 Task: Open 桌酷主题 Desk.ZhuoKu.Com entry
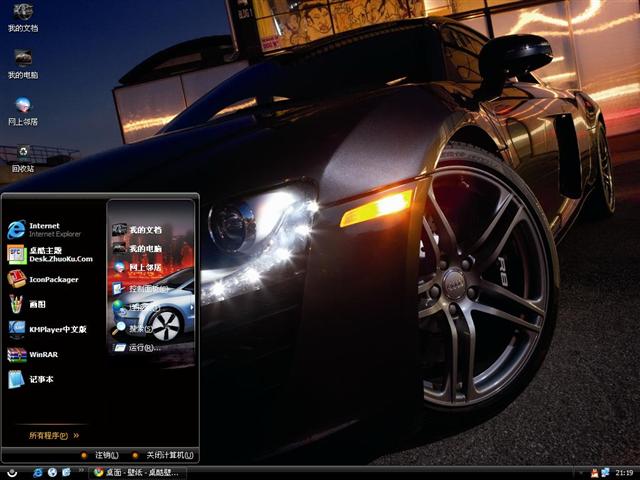pos(50,255)
